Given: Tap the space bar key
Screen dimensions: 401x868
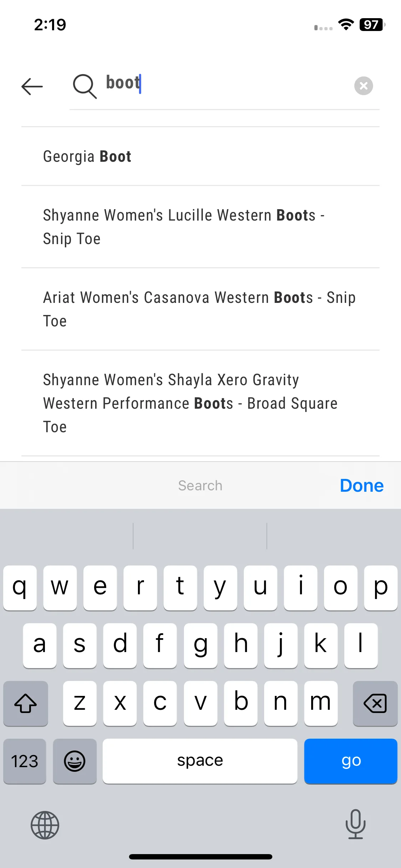Looking at the screenshot, I should pyautogui.click(x=200, y=761).
